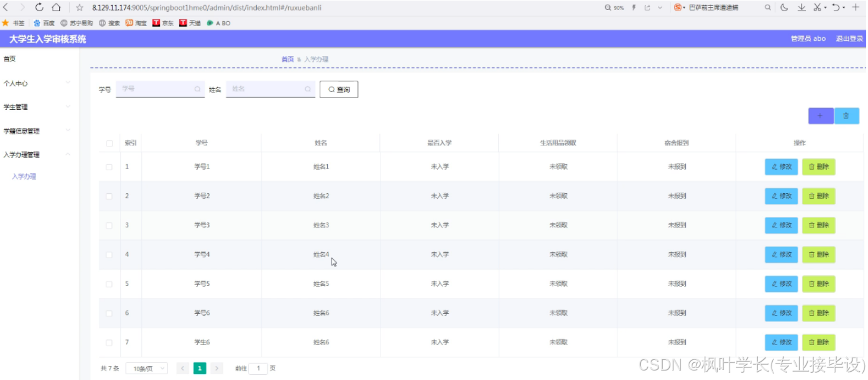Click 删除 for row 学号1
The height and width of the screenshot is (380, 868).
point(819,167)
